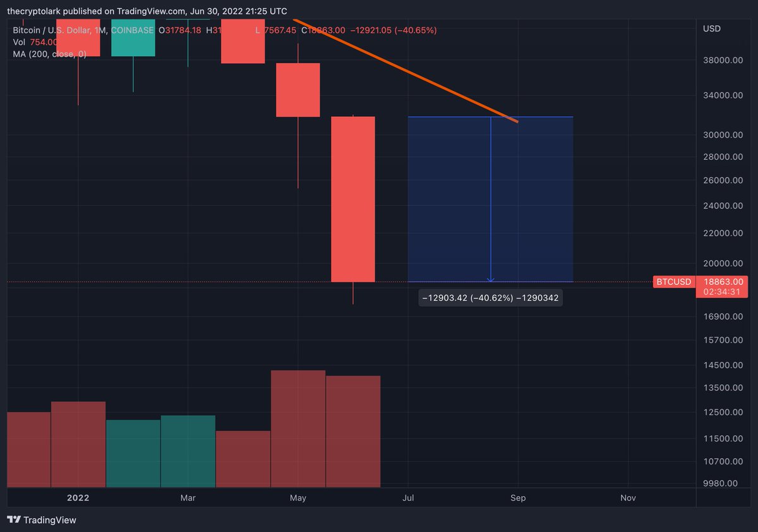The height and width of the screenshot is (532, 758).
Task: Click the Nov label on the time axis
Action: click(628, 498)
